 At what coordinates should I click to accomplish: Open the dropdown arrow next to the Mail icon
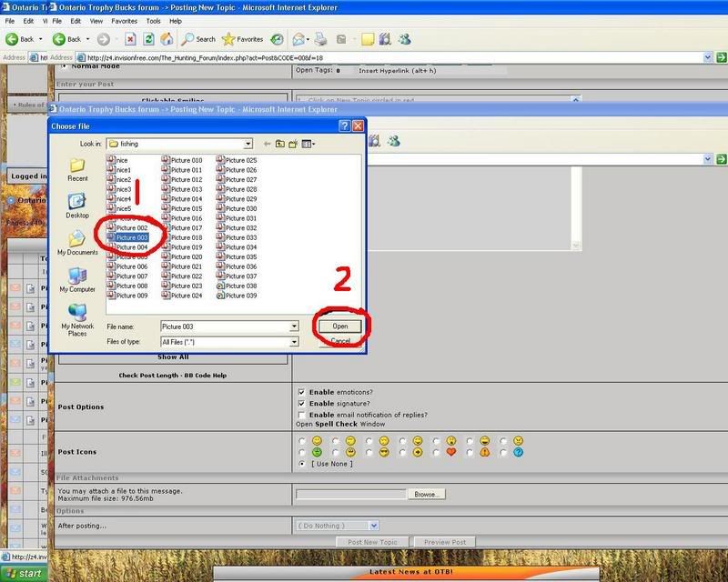point(308,39)
